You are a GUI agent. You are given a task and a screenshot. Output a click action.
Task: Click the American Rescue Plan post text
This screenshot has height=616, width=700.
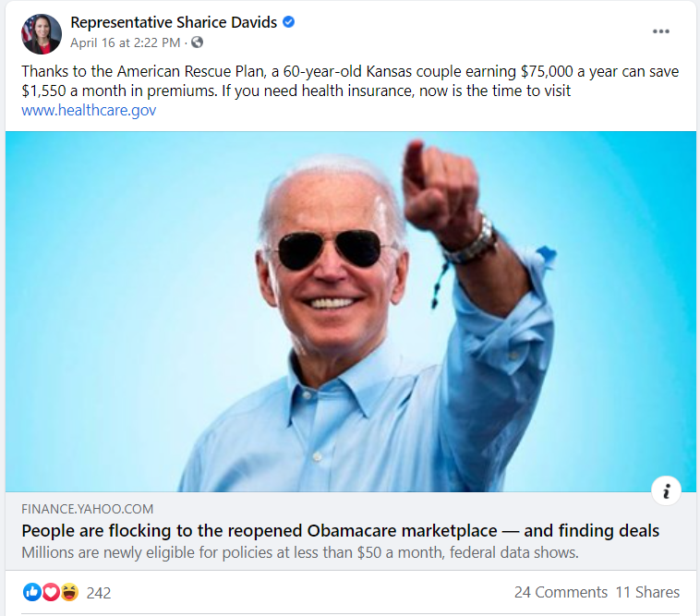pos(350,80)
